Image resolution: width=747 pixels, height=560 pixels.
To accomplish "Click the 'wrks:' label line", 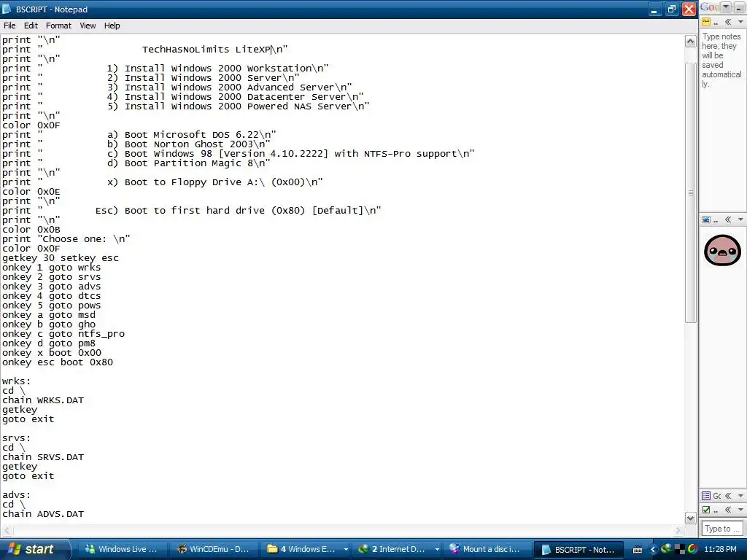I will (x=16, y=381).
